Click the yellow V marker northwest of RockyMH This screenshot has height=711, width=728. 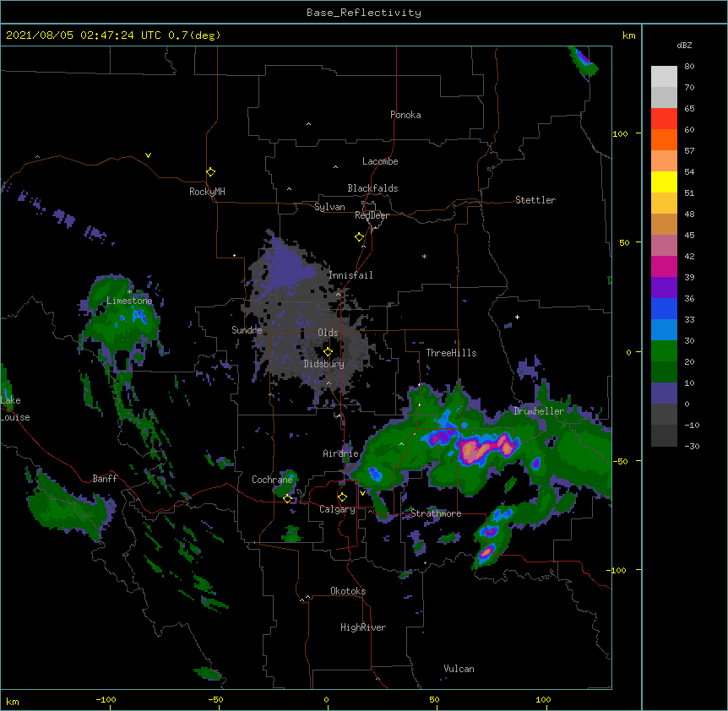[x=148, y=155]
